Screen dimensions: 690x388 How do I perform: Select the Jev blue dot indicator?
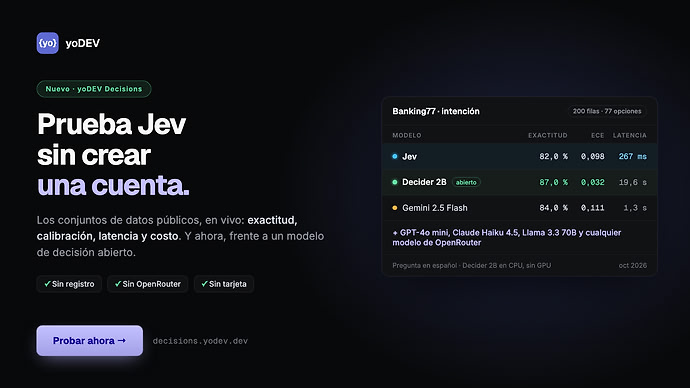click(x=395, y=156)
